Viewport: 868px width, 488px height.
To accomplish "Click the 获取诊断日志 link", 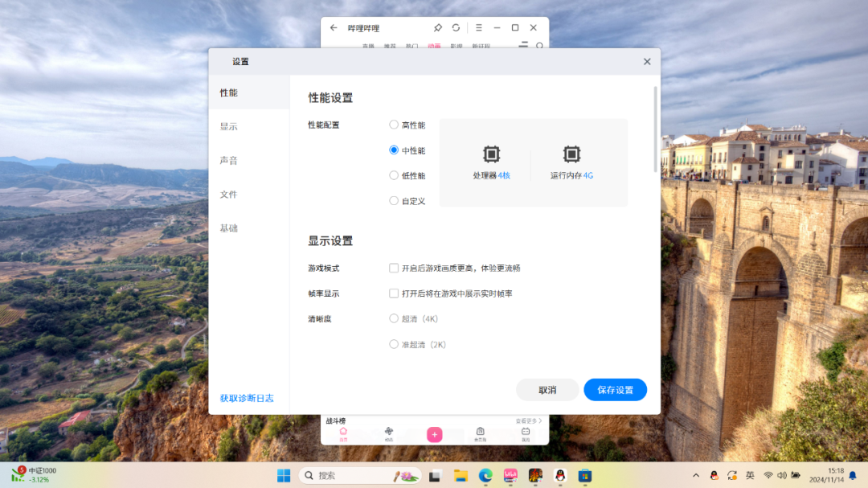I will pyautogui.click(x=247, y=398).
